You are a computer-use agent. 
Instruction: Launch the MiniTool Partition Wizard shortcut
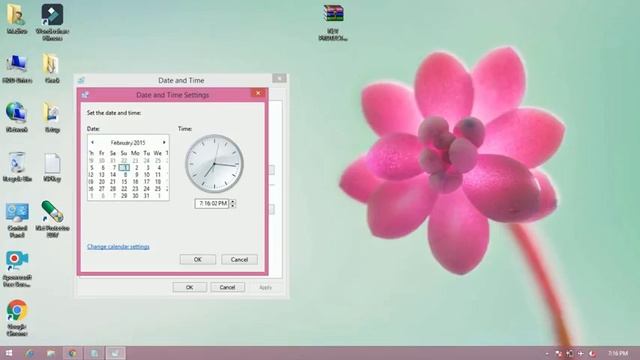click(52, 220)
